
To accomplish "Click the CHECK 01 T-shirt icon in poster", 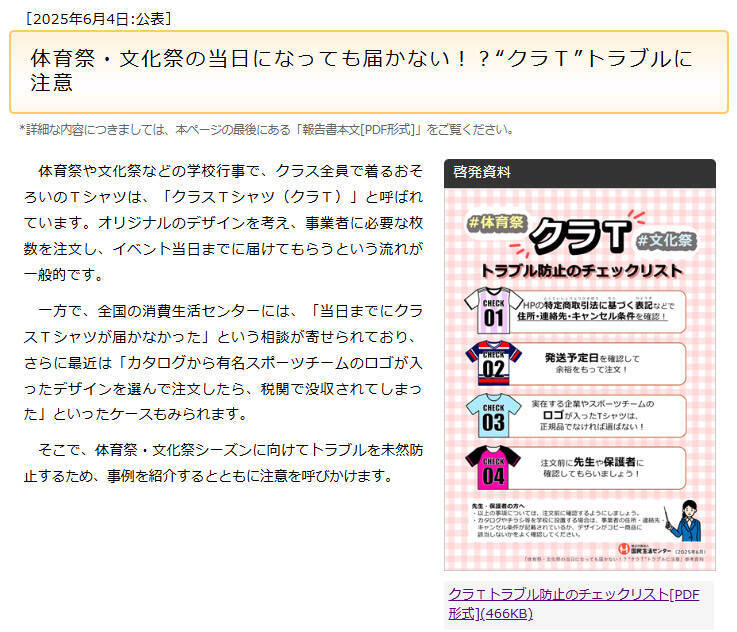I will click(493, 311).
